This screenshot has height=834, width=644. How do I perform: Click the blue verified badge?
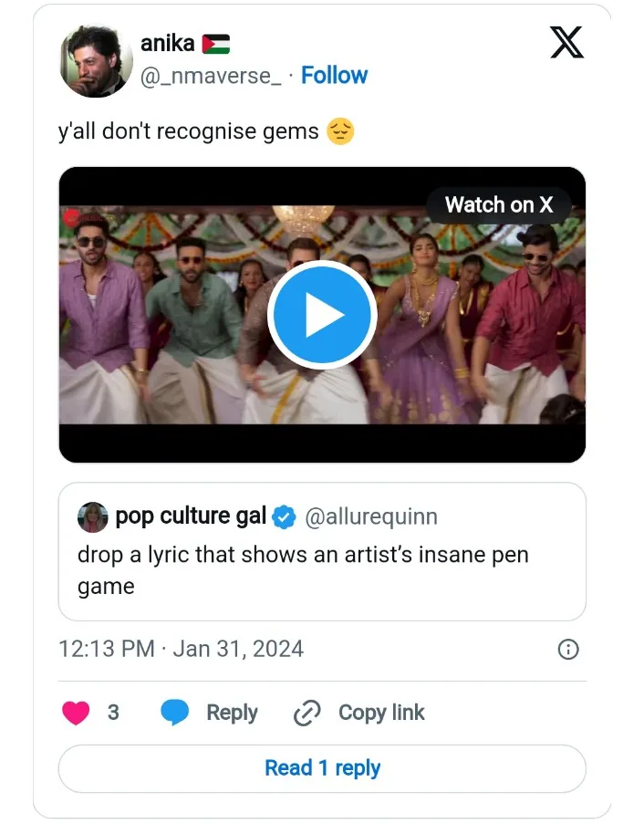286,517
